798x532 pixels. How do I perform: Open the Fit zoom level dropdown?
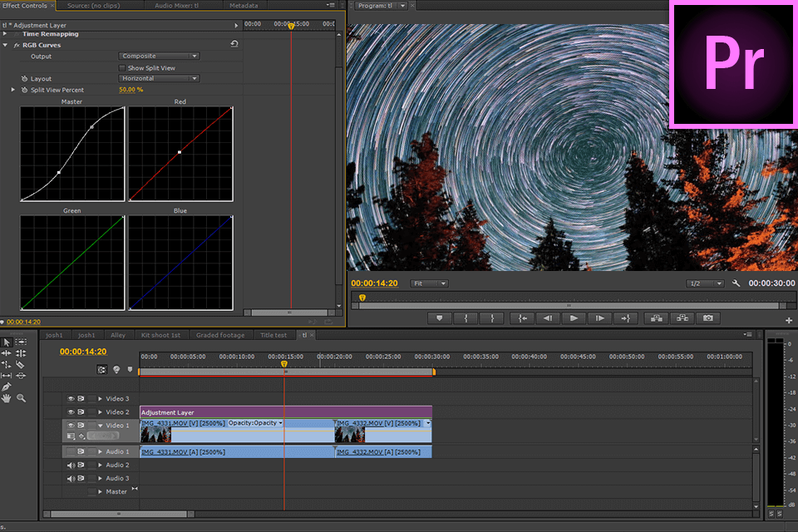coord(430,283)
